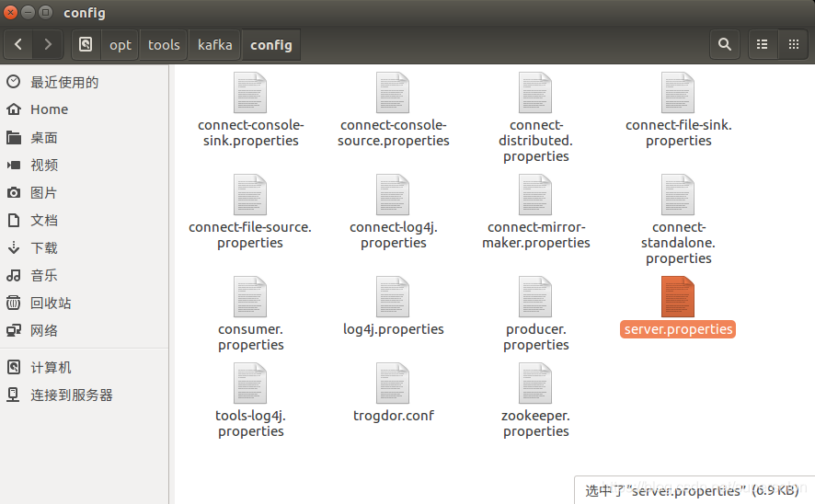This screenshot has height=504, width=815.
Task: Open 图片 in the sidebar
Action: coord(85,193)
